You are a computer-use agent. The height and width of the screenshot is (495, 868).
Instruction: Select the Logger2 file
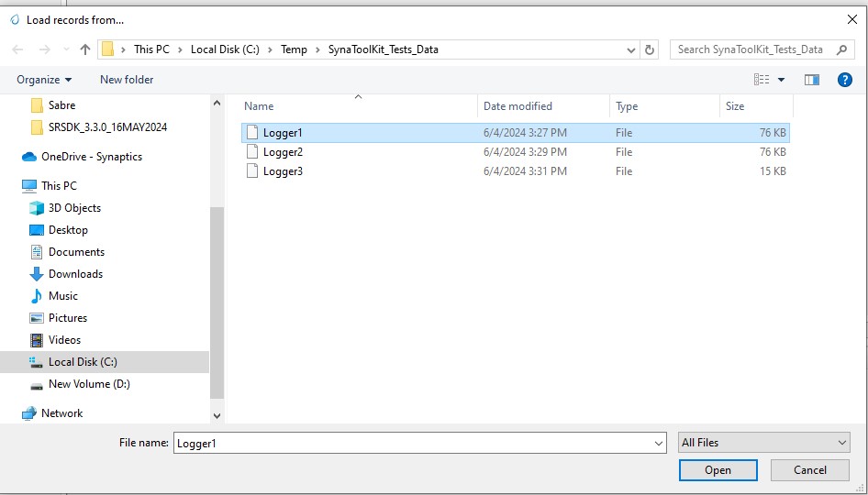pos(283,152)
